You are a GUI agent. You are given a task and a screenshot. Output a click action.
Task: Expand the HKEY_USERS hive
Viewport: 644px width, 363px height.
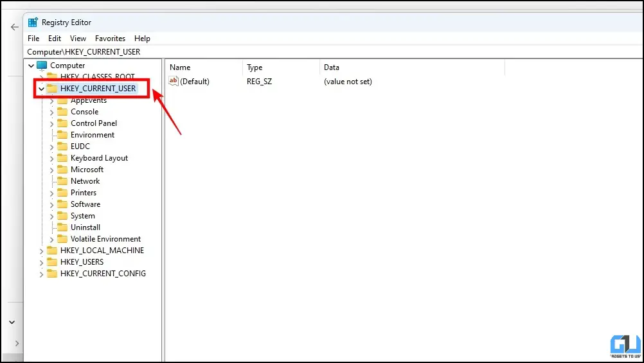coord(42,262)
